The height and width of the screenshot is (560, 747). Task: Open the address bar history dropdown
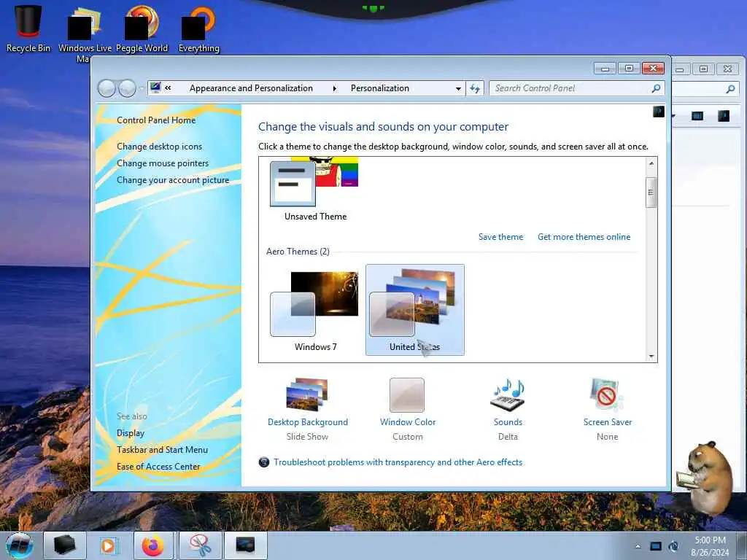click(x=458, y=88)
